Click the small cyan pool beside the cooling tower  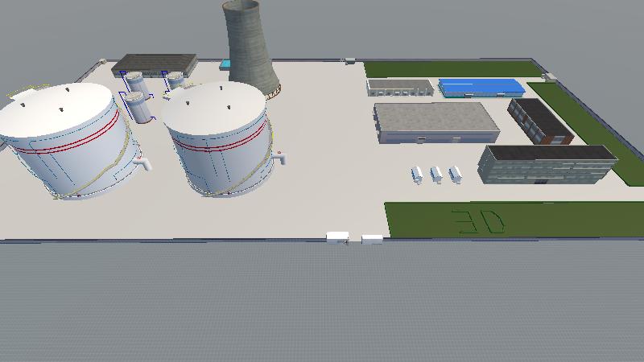(x=225, y=64)
